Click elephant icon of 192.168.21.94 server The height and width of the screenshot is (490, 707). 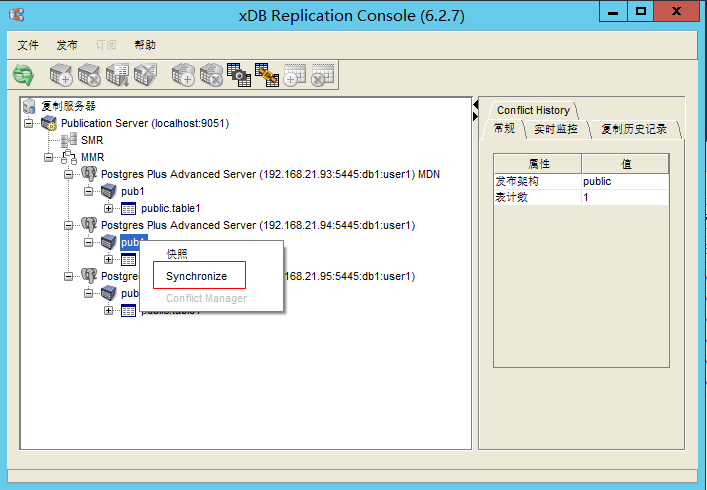pyautogui.click(x=89, y=225)
